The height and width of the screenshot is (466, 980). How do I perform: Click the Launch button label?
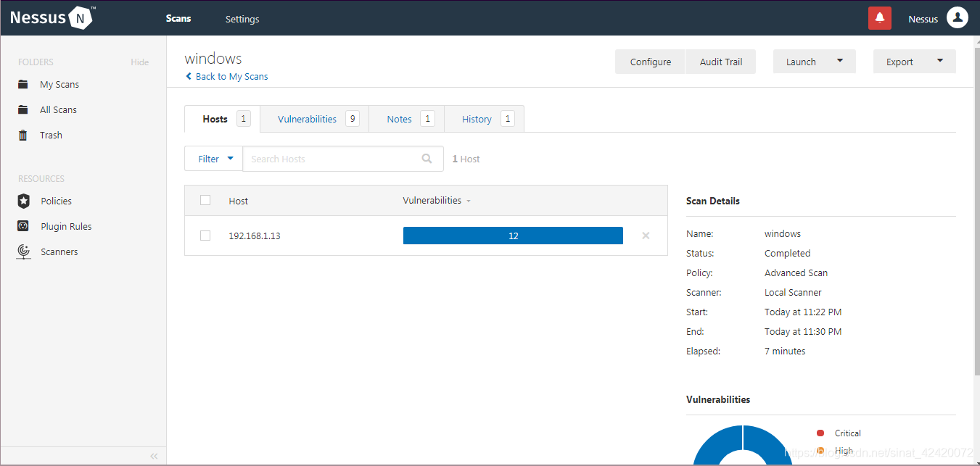(x=801, y=62)
